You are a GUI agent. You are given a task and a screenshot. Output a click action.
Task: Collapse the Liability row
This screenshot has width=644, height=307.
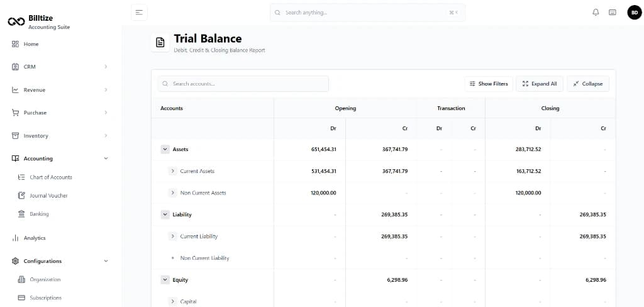(x=165, y=215)
